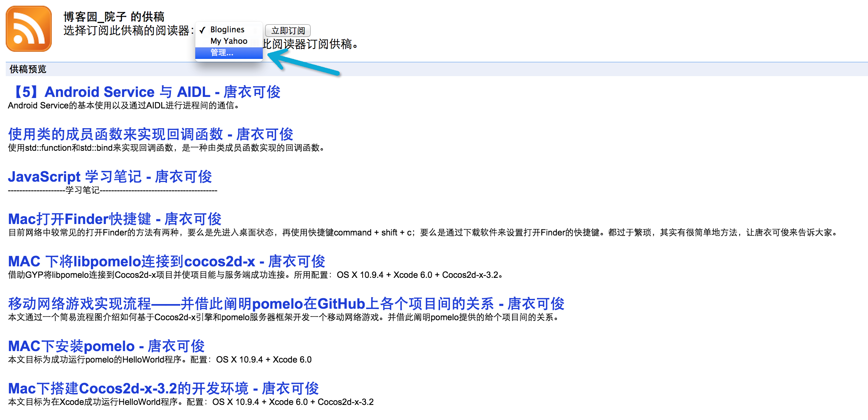Click the 立即订阅 subscribe button
868x420 pixels.
coord(288,31)
